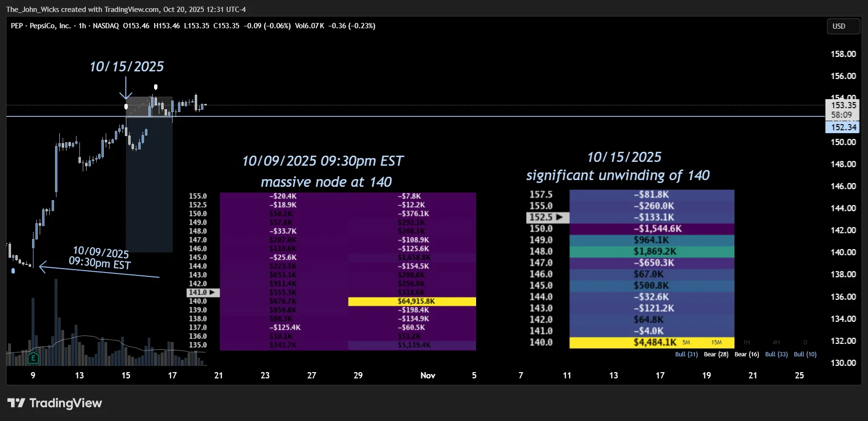Select the yellow $4,484.1K cell
This screenshot has height=421, width=868.
[x=652, y=342]
